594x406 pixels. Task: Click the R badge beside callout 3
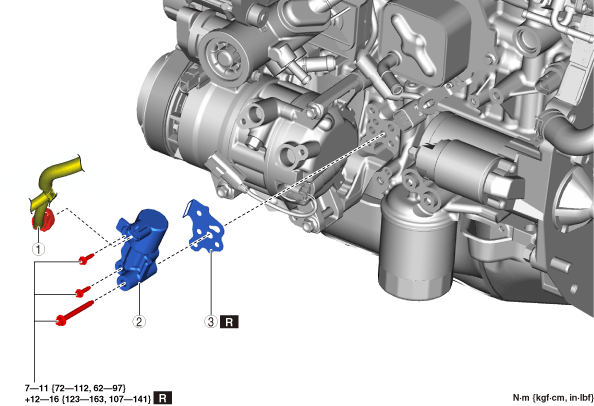[x=229, y=322]
